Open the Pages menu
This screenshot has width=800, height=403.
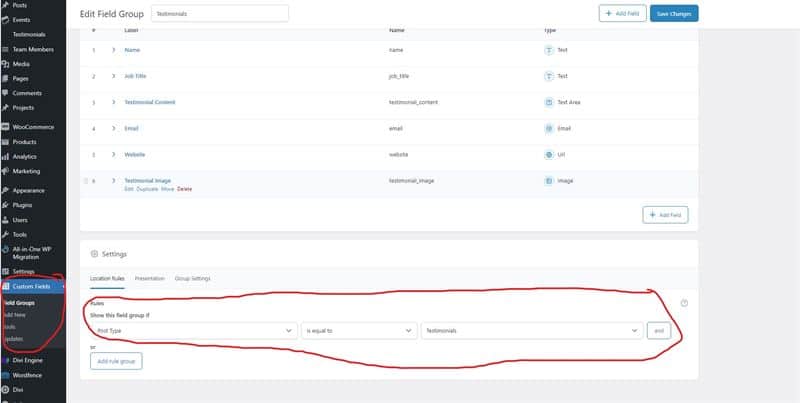(20, 79)
